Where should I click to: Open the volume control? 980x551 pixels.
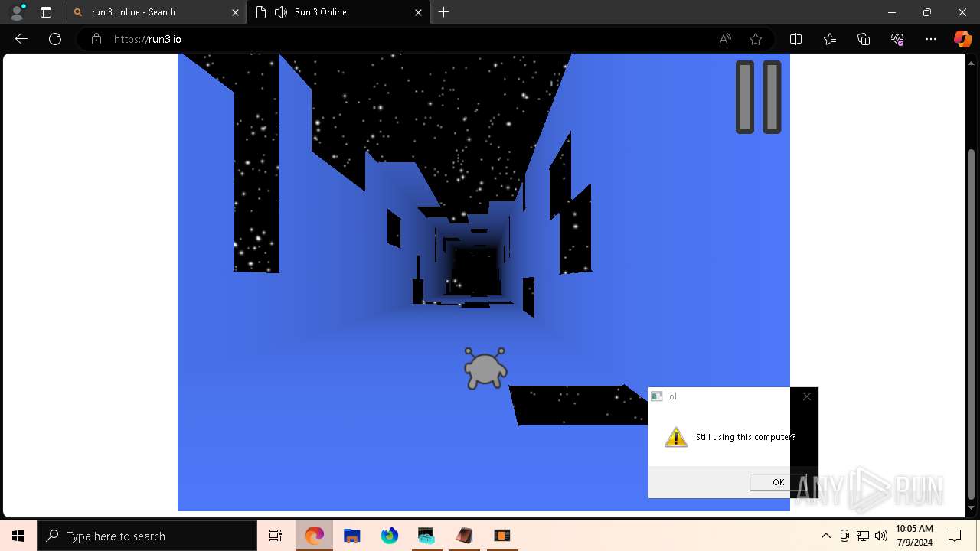[x=881, y=536]
